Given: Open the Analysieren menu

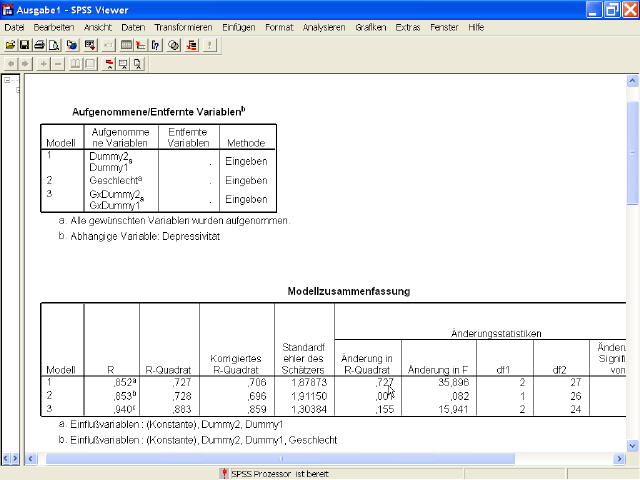Looking at the screenshot, I should (324, 27).
